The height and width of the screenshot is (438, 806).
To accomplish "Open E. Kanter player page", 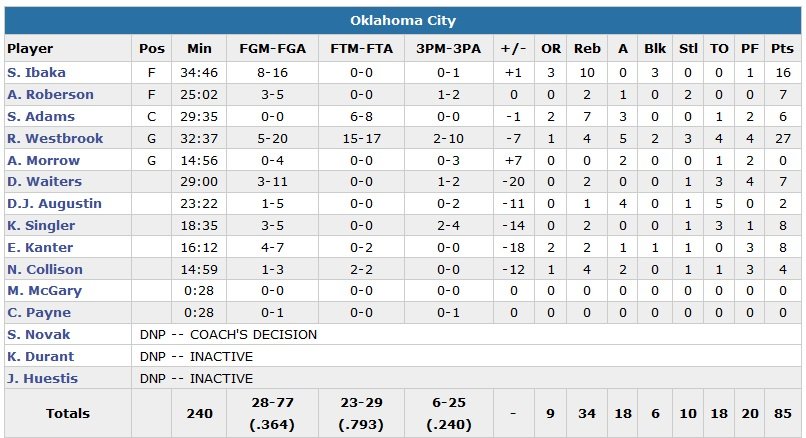I will click(38, 247).
